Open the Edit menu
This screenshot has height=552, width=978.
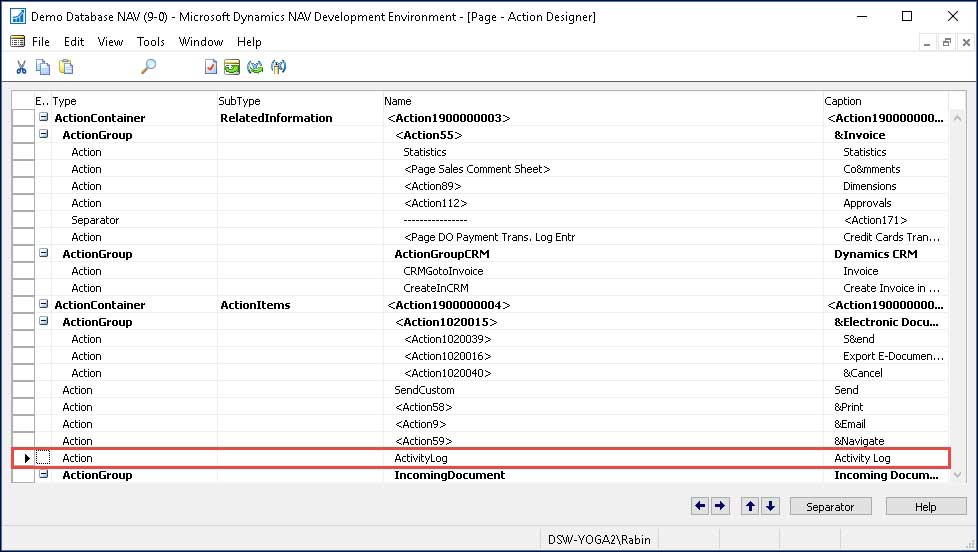(x=74, y=42)
